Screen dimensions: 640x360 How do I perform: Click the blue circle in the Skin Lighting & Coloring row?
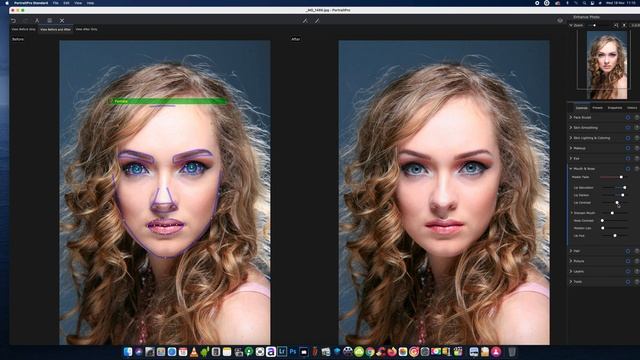pyautogui.click(x=628, y=138)
